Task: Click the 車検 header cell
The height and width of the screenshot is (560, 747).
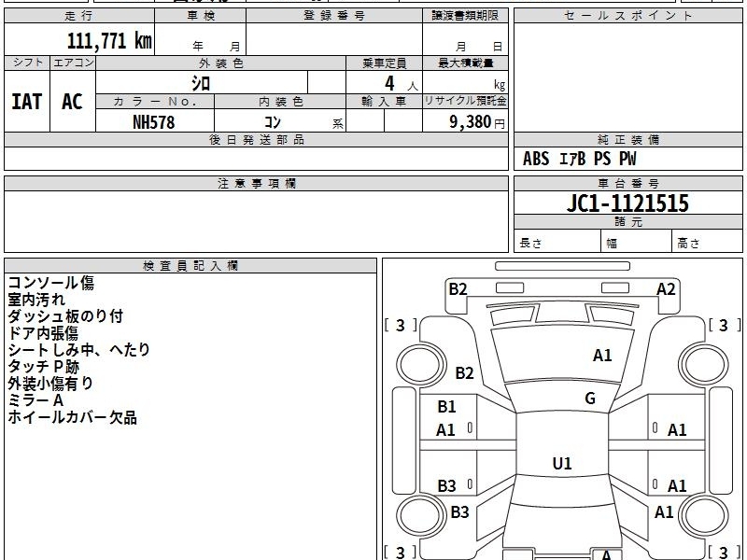Action: [x=201, y=16]
